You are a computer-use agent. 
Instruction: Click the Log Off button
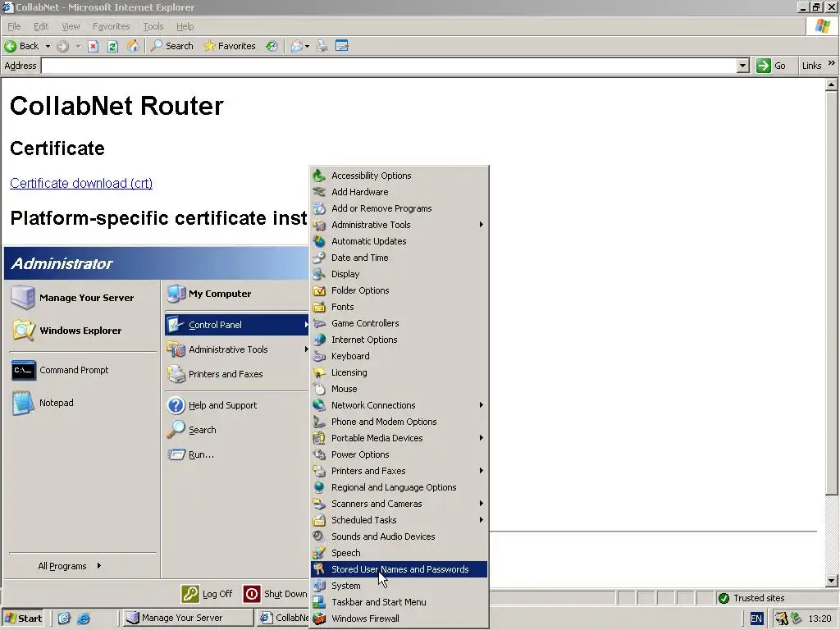tap(208, 594)
